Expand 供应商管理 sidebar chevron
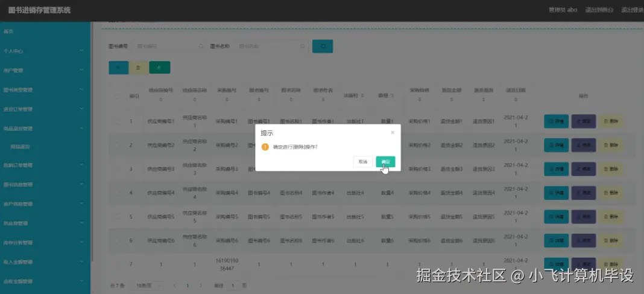 tap(81, 223)
